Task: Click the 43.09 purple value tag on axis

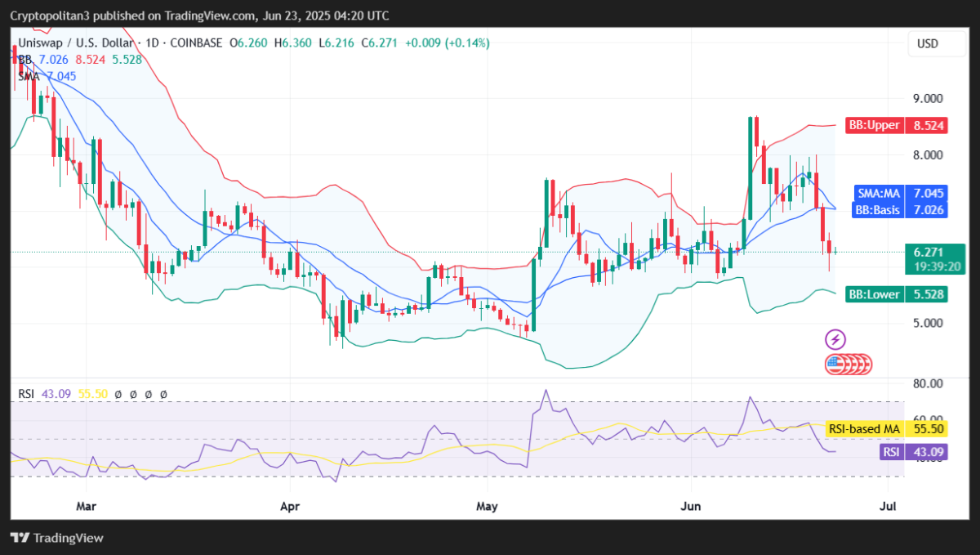Action: [926, 451]
